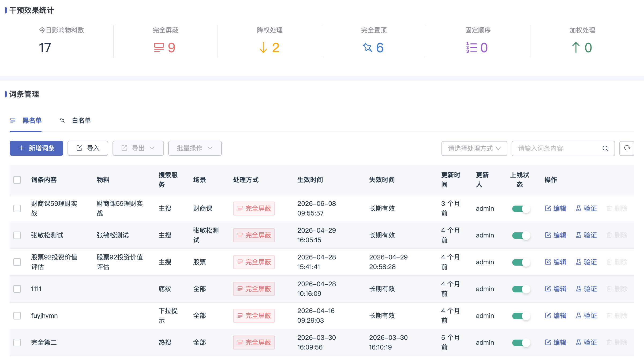Viewport: 644px width, 357px height.
Task: Click the 场景 cell reading 财商课
Action: (x=203, y=209)
